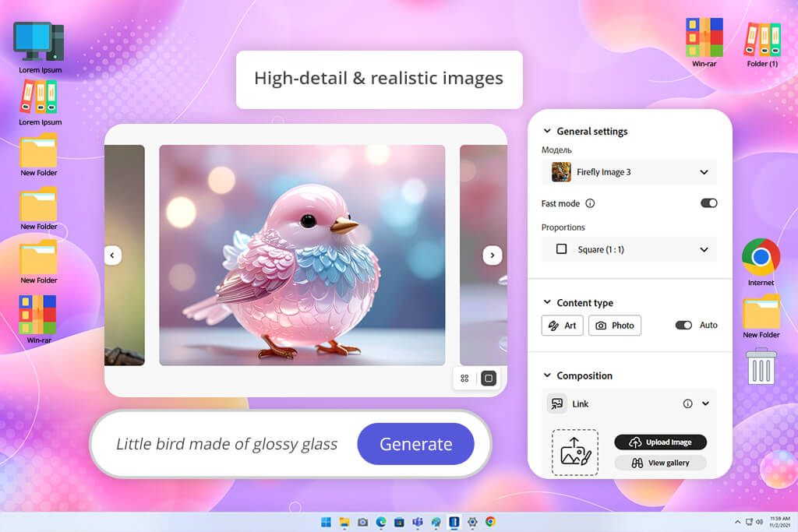
Task: Open the binders desktop icon labeled Lorem Ipsum
Action: (x=39, y=104)
